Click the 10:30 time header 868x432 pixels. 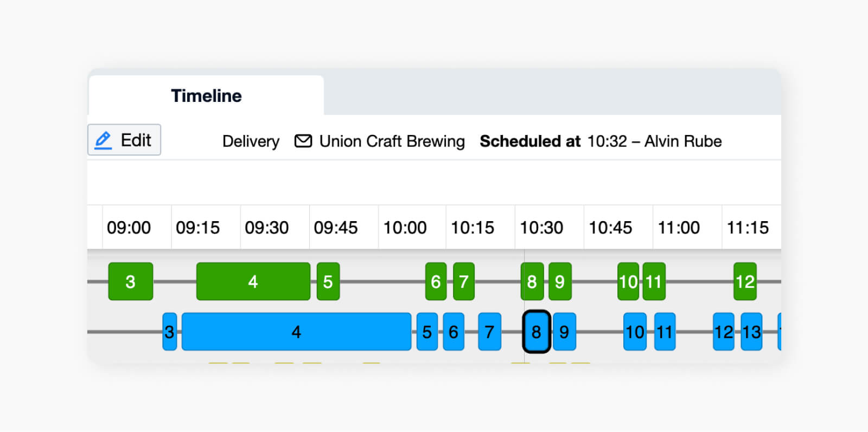coord(541,228)
